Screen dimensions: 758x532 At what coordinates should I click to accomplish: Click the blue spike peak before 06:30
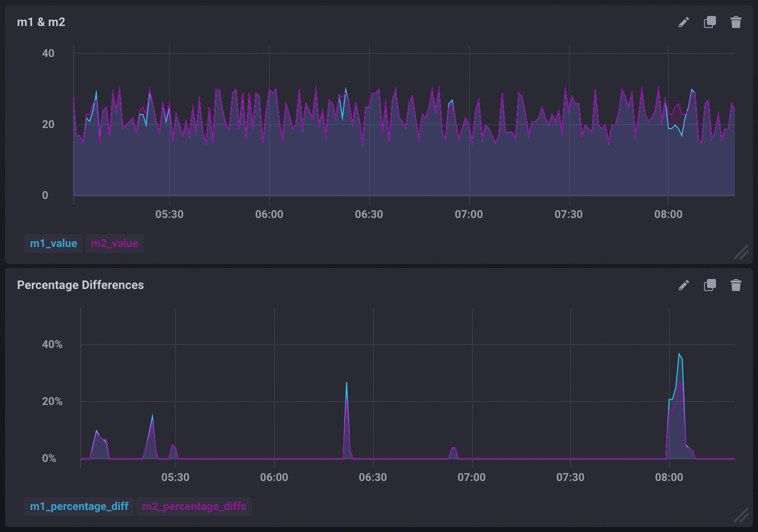click(346, 383)
